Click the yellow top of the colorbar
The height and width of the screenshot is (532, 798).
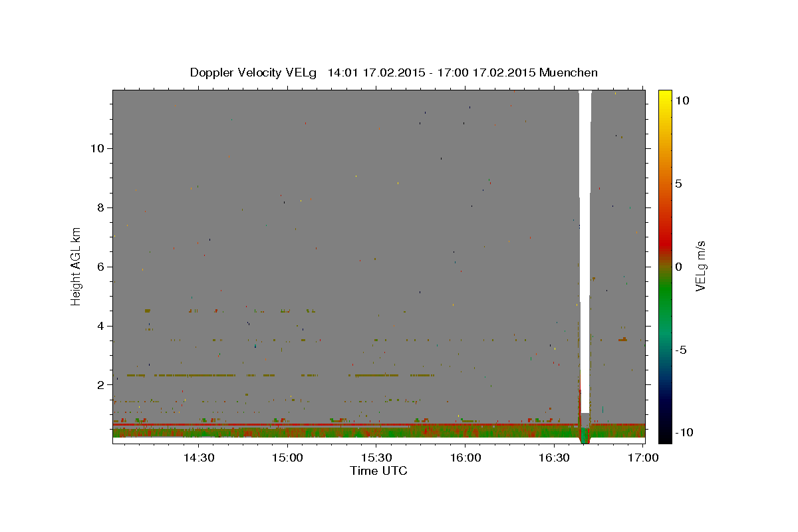(664, 96)
